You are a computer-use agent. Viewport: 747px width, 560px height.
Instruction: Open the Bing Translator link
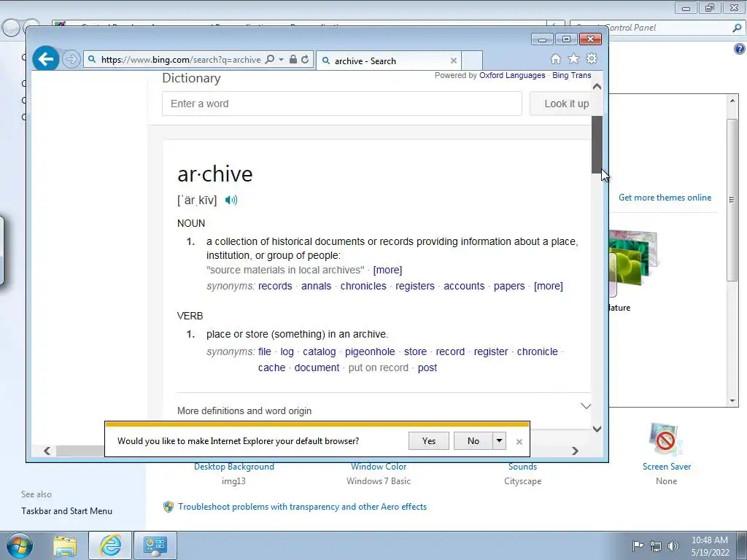click(572, 75)
